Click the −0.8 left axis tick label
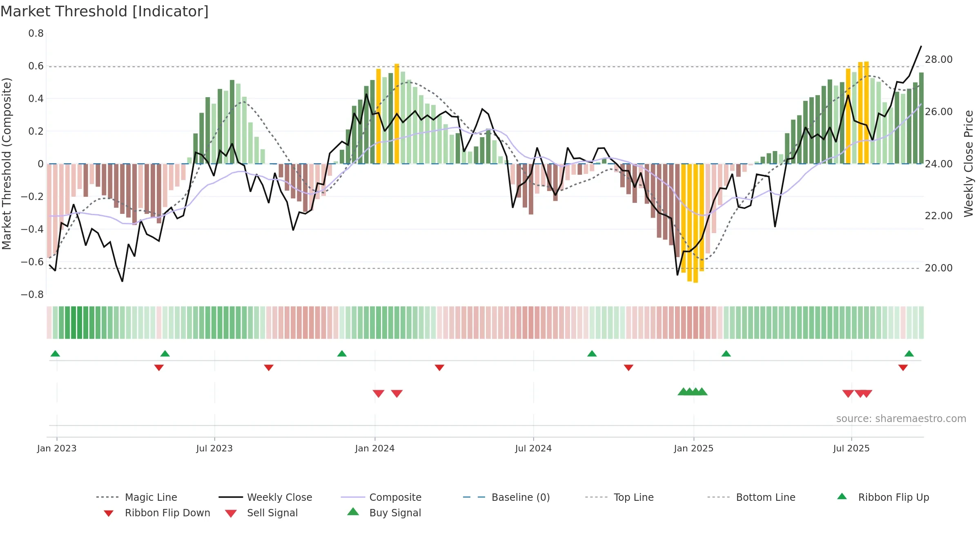 pos(32,295)
